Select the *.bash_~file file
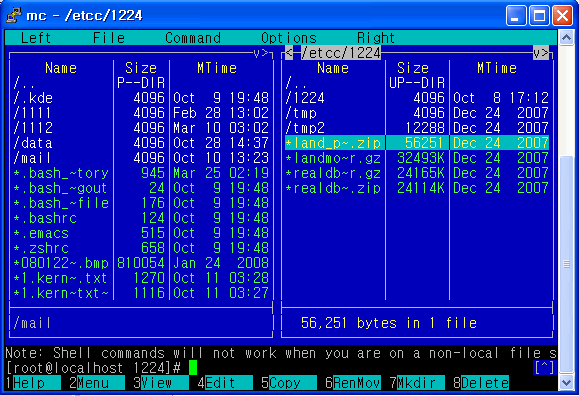Image resolution: width=579 pixels, height=396 pixels. click(141, 203)
